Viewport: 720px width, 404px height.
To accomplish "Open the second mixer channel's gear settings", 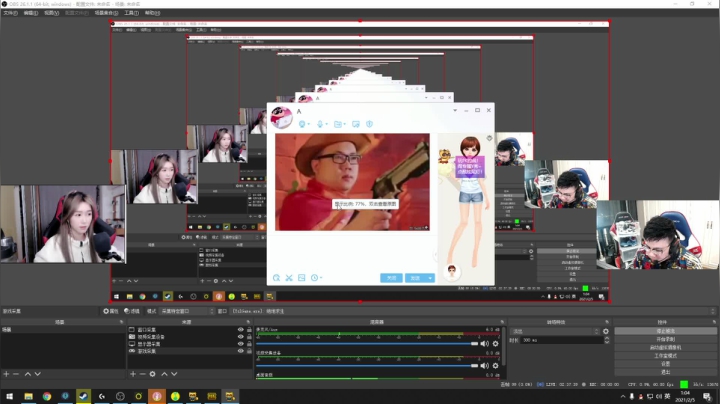I will click(495, 365).
